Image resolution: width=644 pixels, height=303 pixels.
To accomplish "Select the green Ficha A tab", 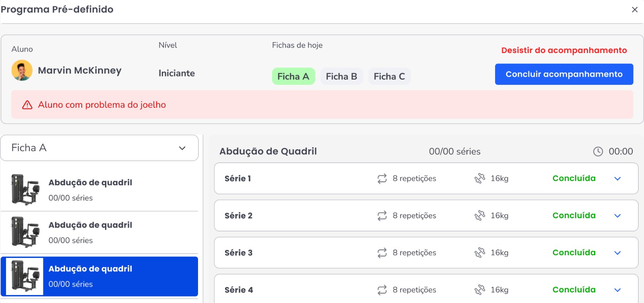I will tap(293, 76).
